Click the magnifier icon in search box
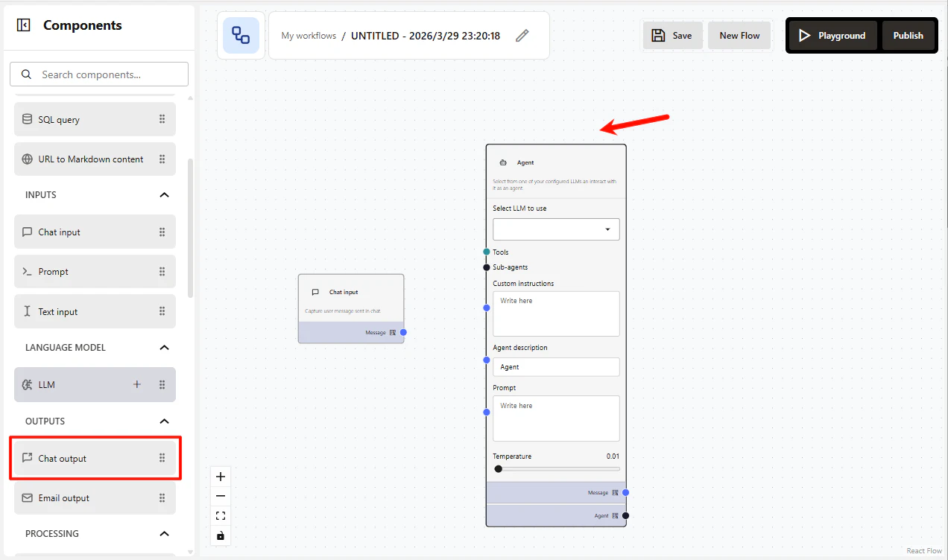The height and width of the screenshot is (560, 948). (27, 74)
